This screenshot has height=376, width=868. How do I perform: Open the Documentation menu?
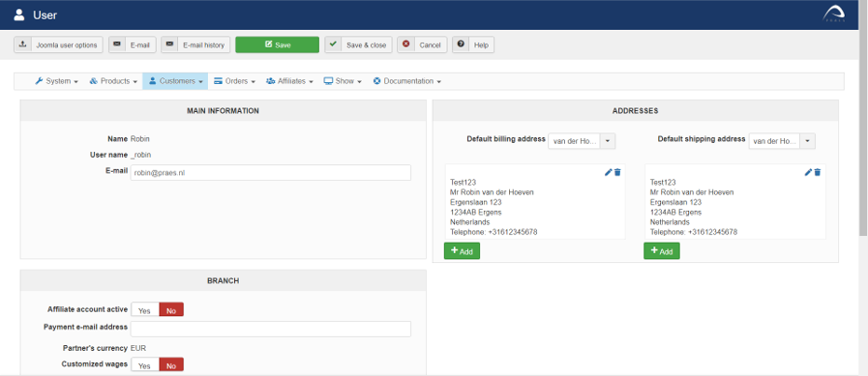click(x=406, y=81)
